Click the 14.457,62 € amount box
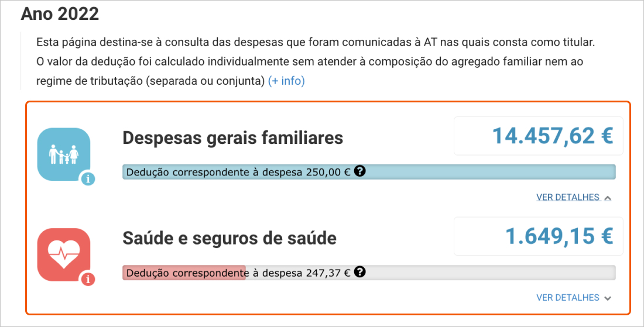This screenshot has width=644, height=327. 538,136
